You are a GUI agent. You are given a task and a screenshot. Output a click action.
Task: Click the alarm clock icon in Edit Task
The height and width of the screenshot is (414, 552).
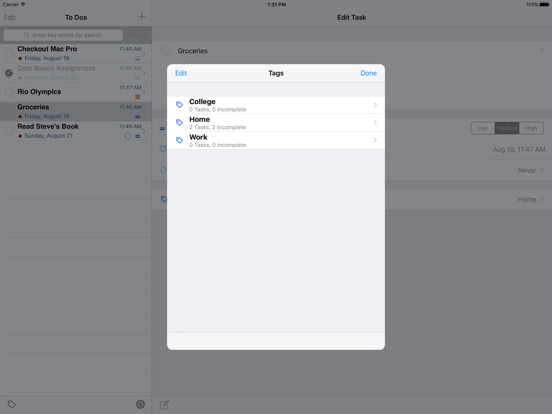pos(163,149)
